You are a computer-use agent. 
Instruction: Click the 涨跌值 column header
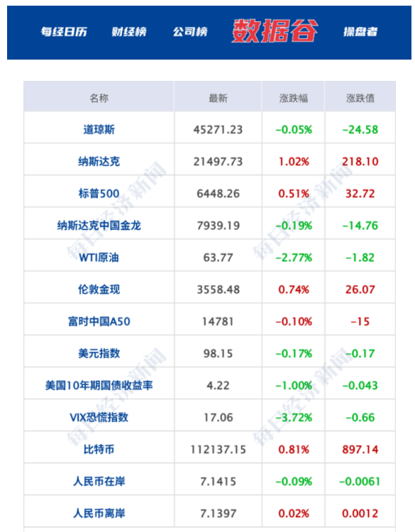pos(360,99)
